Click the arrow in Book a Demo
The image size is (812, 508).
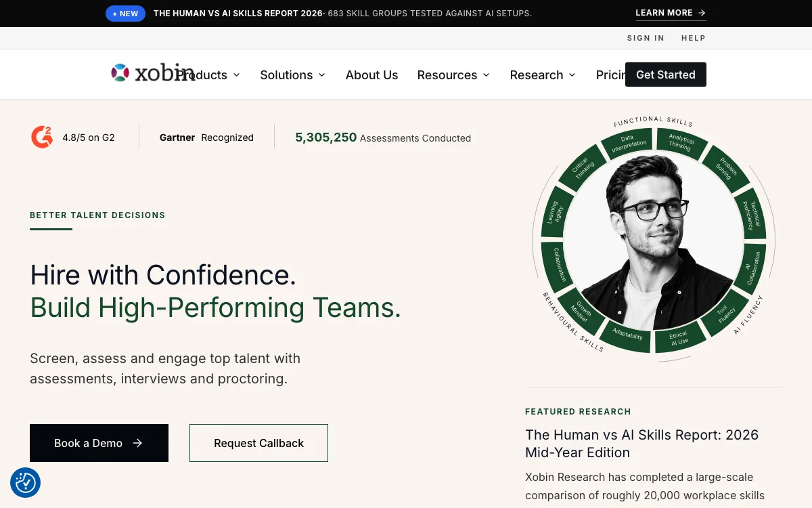(137, 443)
